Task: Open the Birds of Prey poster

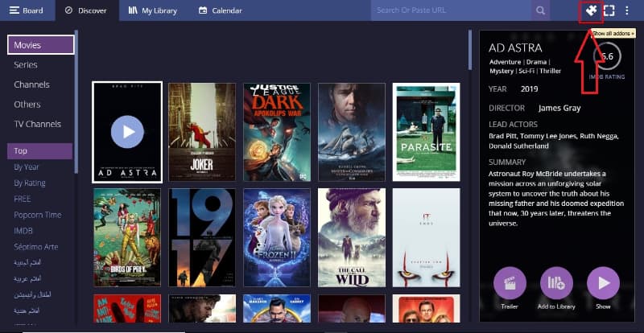Action: point(127,237)
